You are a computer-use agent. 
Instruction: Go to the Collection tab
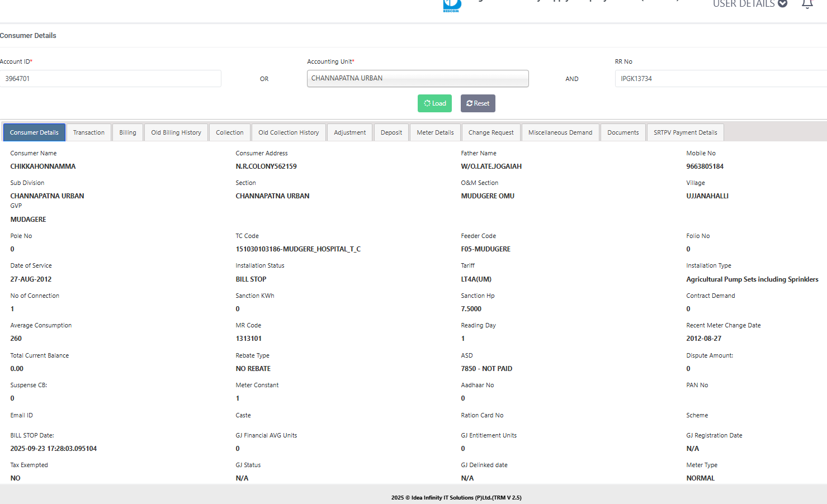(230, 132)
